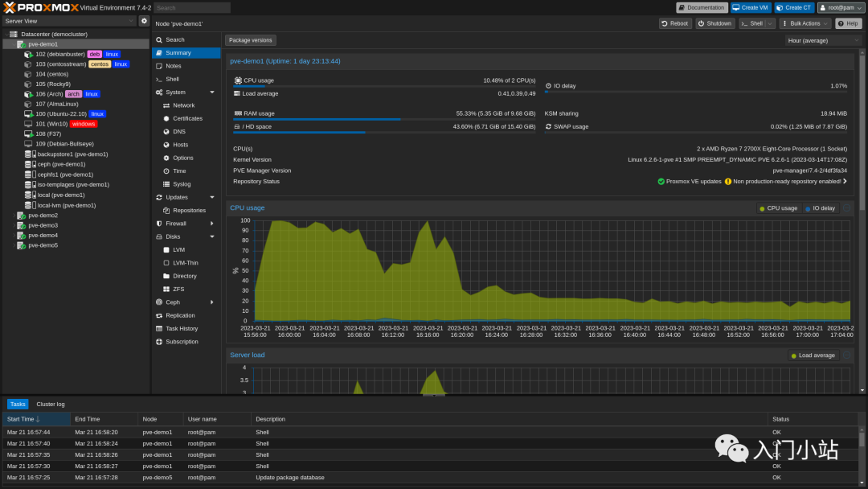
Task: Click the Reboot button
Action: [x=675, y=23]
